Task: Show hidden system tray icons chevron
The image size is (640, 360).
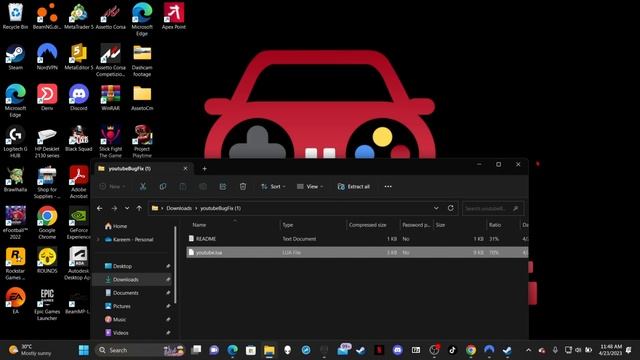Action: coord(529,350)
